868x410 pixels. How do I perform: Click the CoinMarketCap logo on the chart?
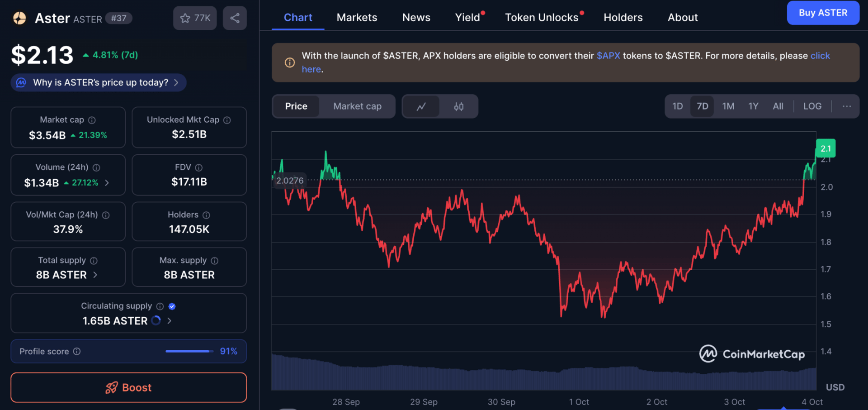point(752,354)
